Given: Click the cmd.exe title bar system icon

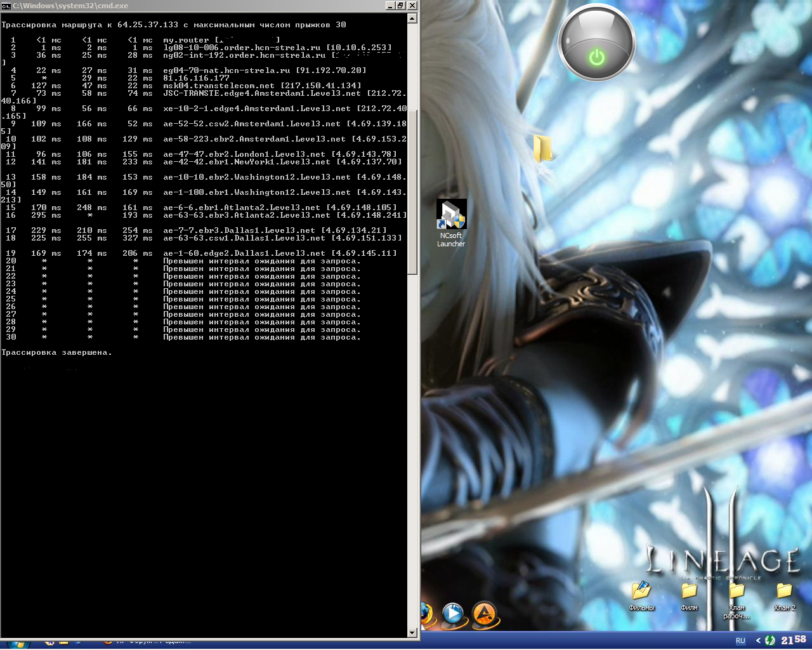Looking at the screenshot, I should 6,6.
